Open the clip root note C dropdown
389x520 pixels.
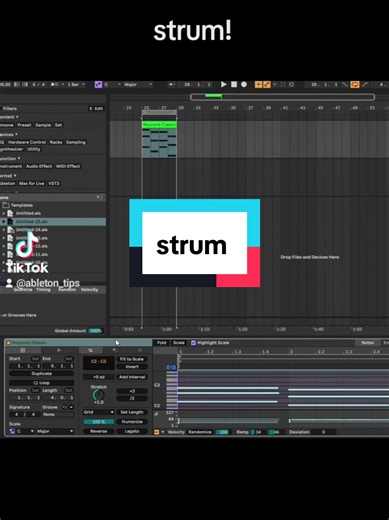tap(25, 431)
